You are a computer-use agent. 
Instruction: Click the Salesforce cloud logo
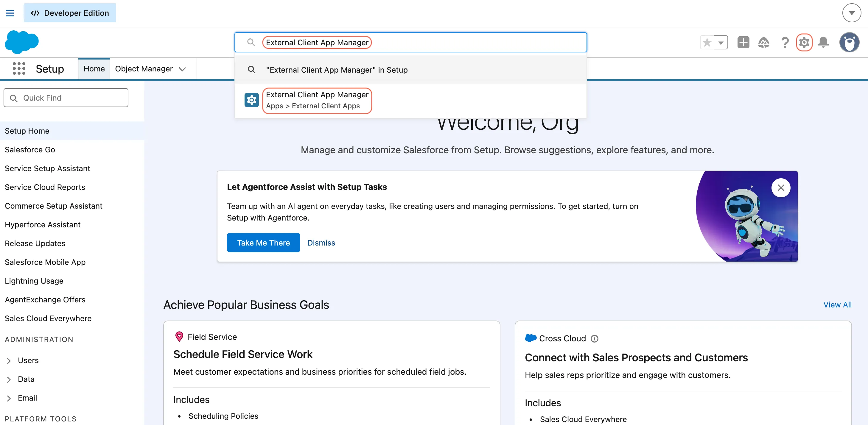tap(22, 42)
